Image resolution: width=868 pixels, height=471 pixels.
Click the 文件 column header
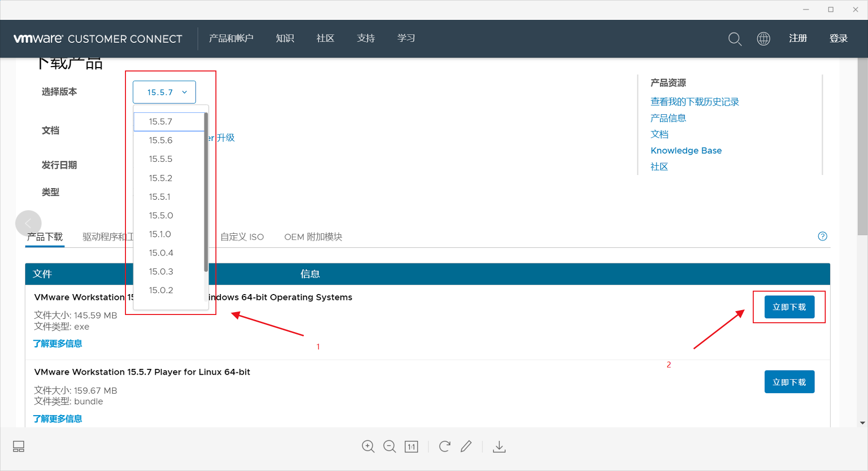pyautogui.click(x=42, y=274)
